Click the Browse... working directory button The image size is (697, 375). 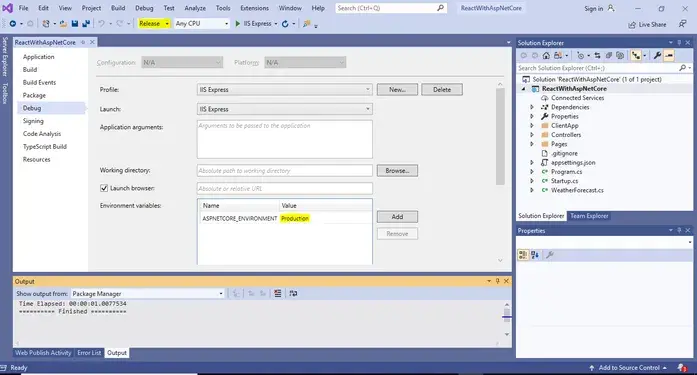pos(397,171)
